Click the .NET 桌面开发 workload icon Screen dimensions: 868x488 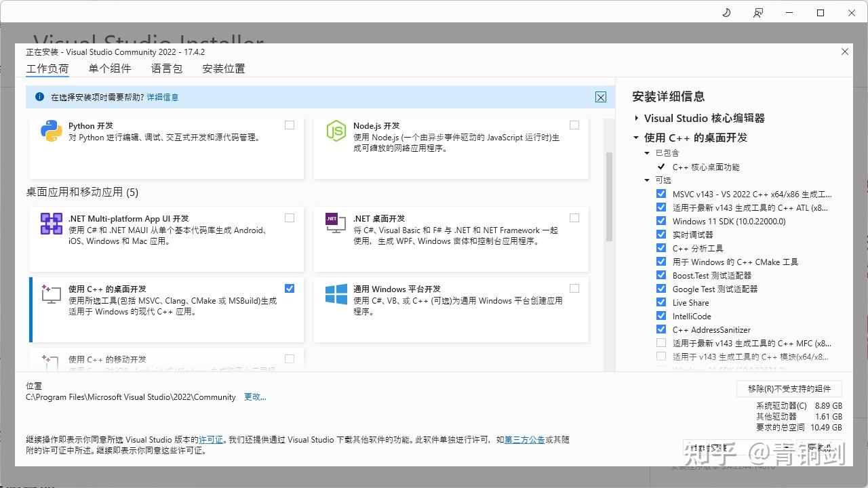[336, 223]
